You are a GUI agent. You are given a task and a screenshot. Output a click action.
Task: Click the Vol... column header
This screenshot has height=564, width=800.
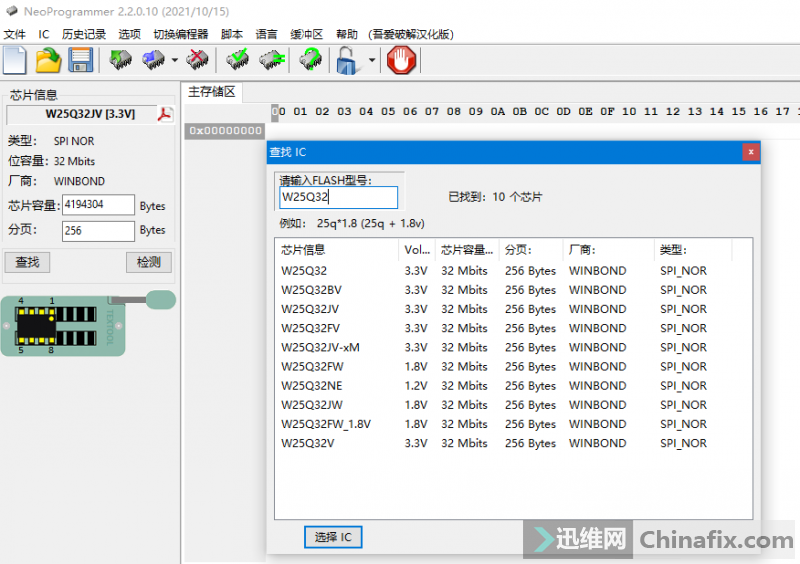click(417, 250)
